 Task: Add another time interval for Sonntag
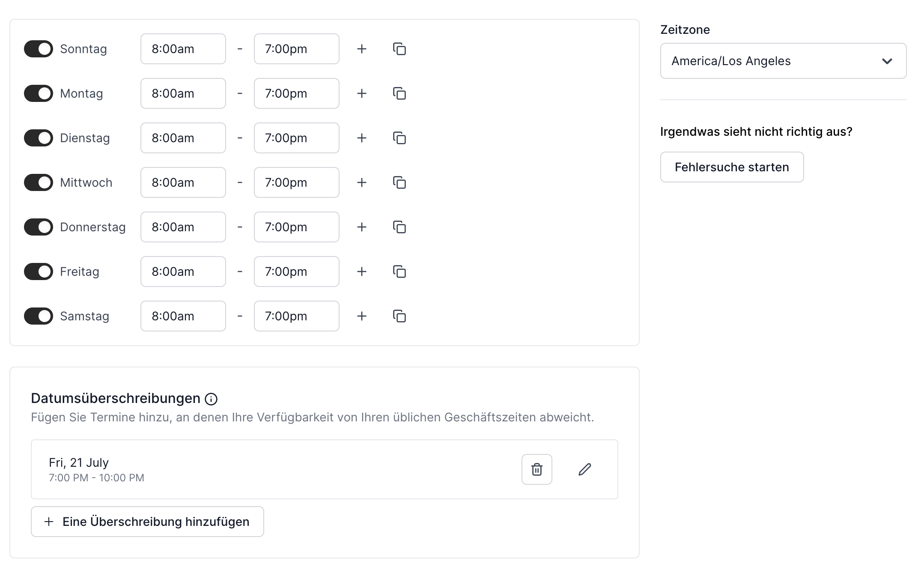pos(362,49)
